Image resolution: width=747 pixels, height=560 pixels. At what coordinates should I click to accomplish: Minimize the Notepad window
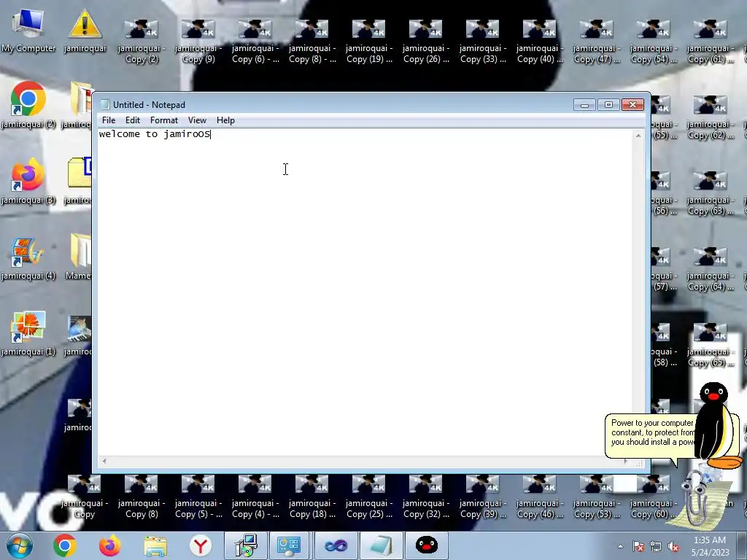pyautogui.click(x=584, y=105)
